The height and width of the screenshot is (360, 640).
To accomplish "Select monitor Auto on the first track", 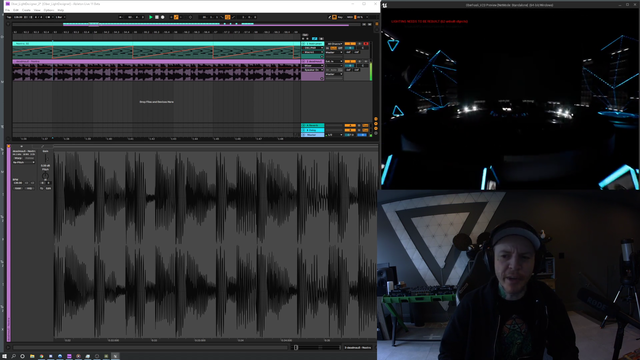I will 333,48.
